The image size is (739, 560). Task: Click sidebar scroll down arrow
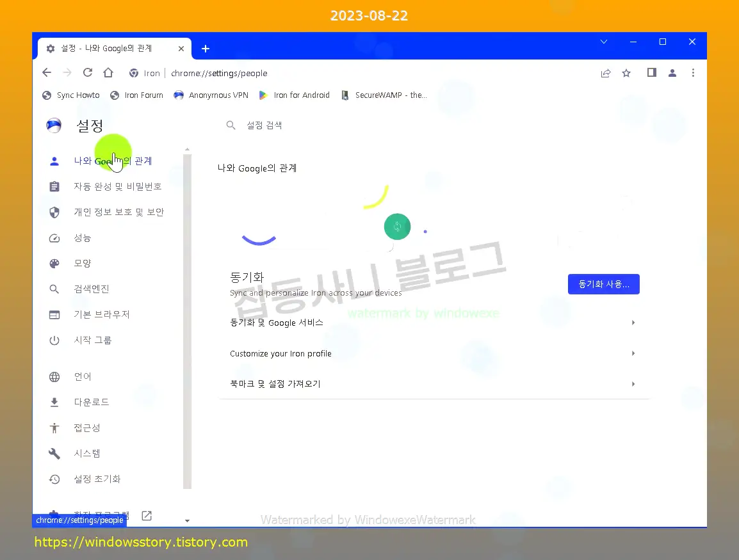(x=187, y=520)
